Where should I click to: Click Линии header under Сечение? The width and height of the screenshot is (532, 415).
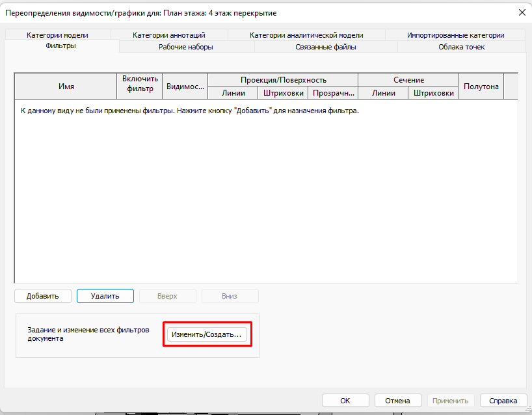click(x=383, y=93)
